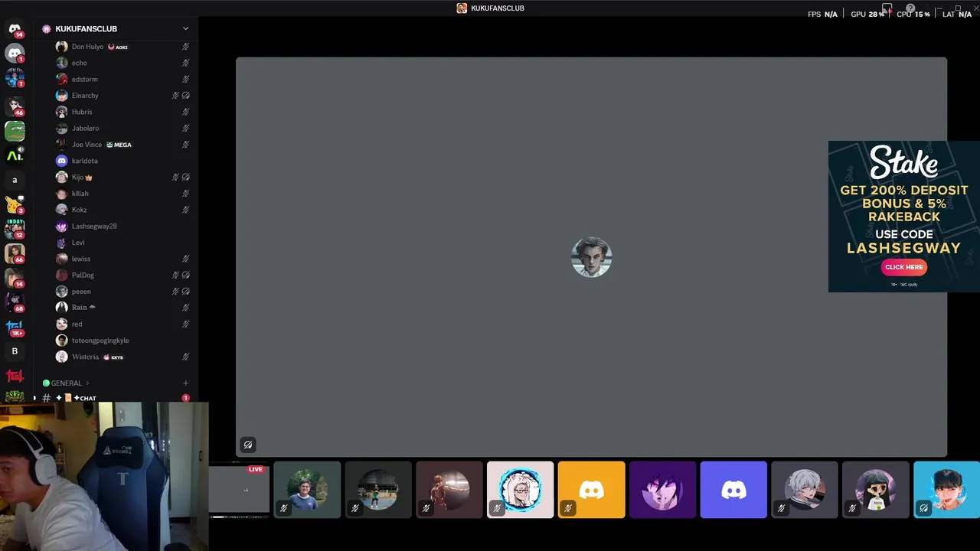
Task: Select user Hubris in voice list
Action: point(122,112)
